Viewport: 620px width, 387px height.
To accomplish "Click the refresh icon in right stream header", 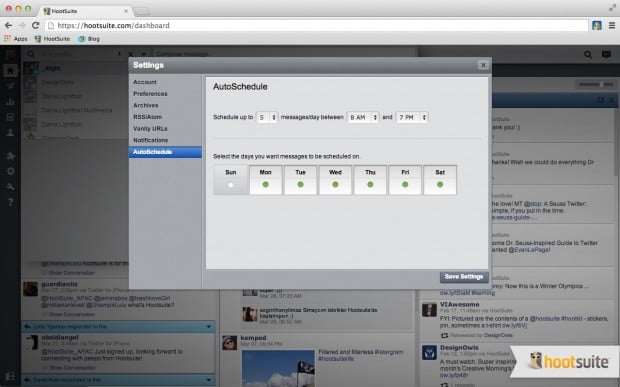I will click(x=600, y=100).
